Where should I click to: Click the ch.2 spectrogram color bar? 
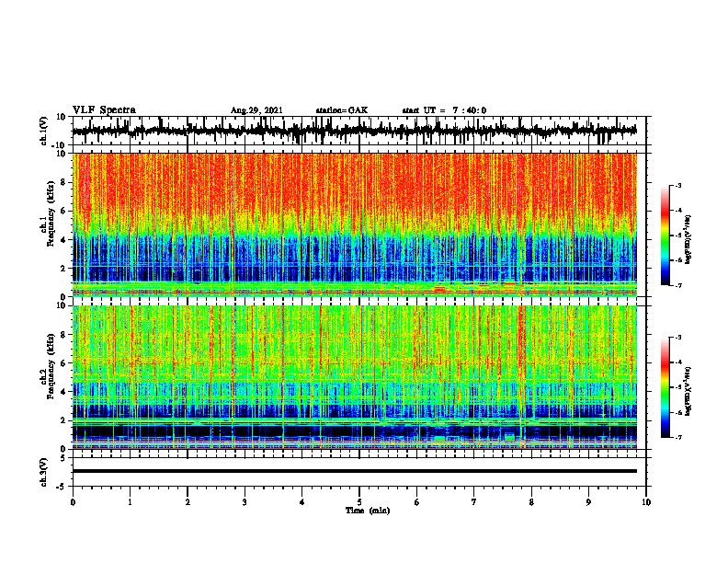coord(665,387)
